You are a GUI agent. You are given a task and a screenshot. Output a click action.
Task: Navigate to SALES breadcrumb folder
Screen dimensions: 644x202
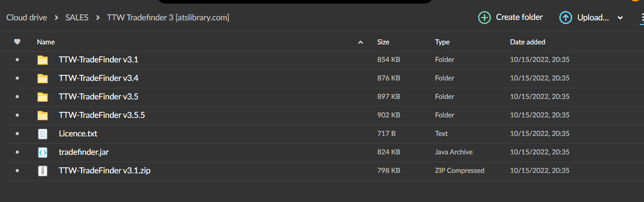tap(77, 18)
